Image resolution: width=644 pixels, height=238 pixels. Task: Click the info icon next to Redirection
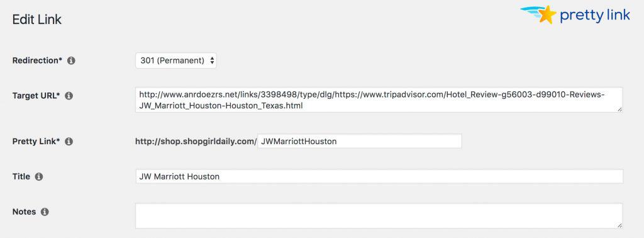pos(71,61)
